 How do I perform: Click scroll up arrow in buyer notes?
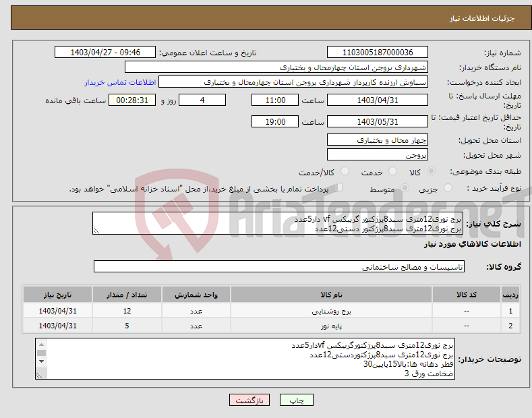point(41,345)
